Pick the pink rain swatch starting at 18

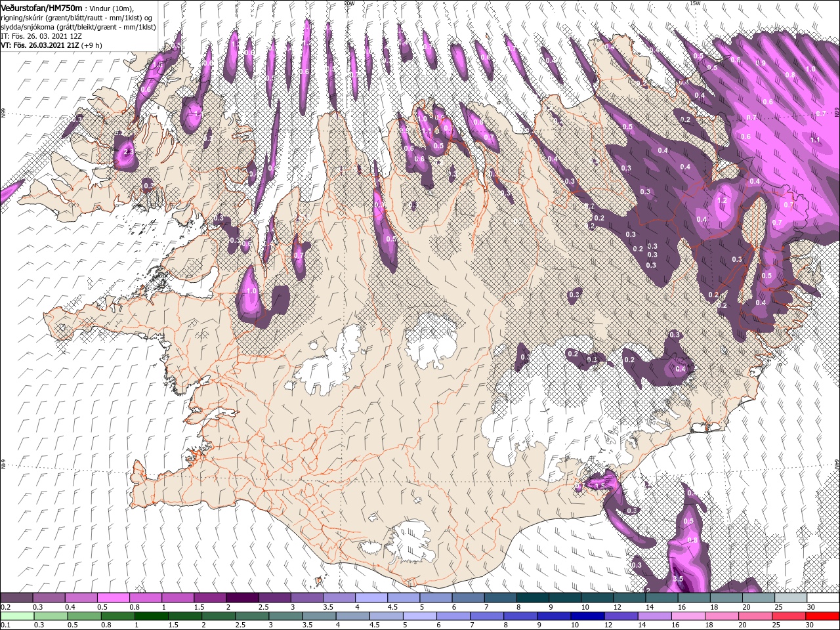point(721,616)
